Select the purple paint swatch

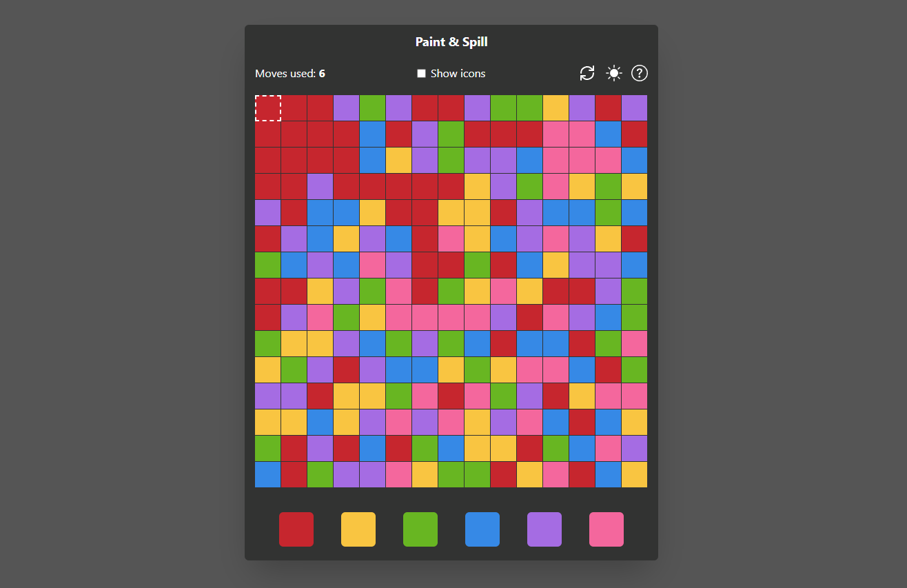tap(544, 529)
